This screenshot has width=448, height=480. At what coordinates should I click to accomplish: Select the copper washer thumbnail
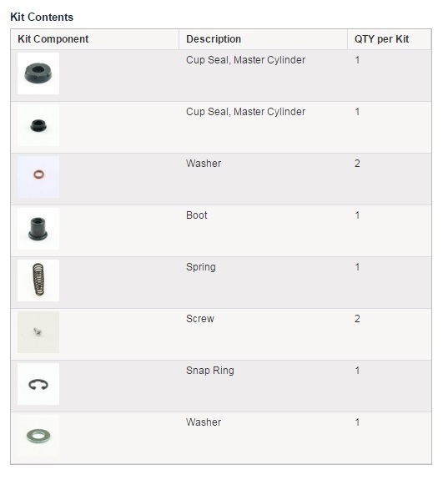(x=38, y=177)
